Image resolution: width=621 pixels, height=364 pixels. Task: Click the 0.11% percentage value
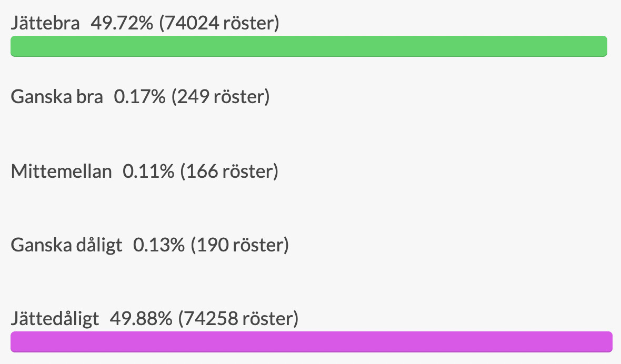[148, 171]
